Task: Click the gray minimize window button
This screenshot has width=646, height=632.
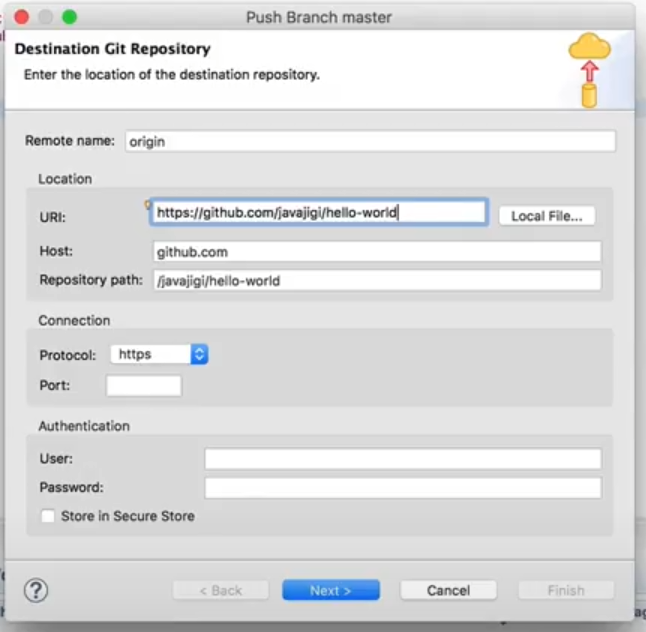Action: point(45,17)
